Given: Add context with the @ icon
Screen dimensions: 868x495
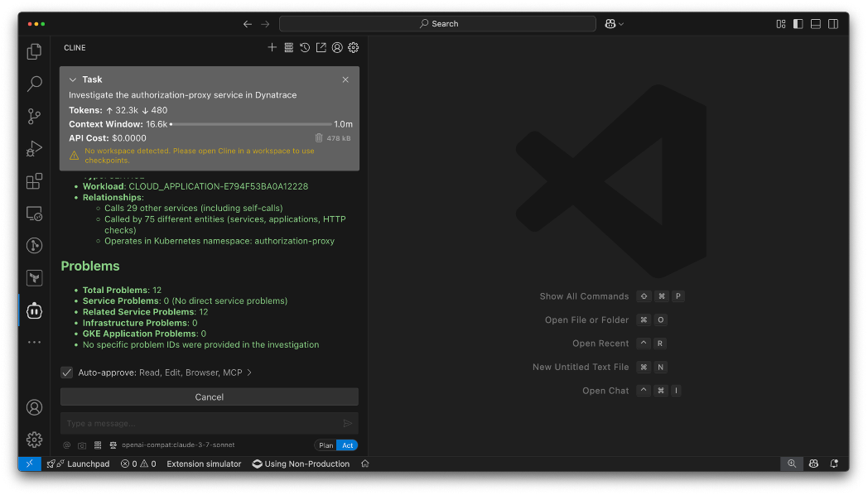Looking at the screenshot, I should tap(67, 445).
